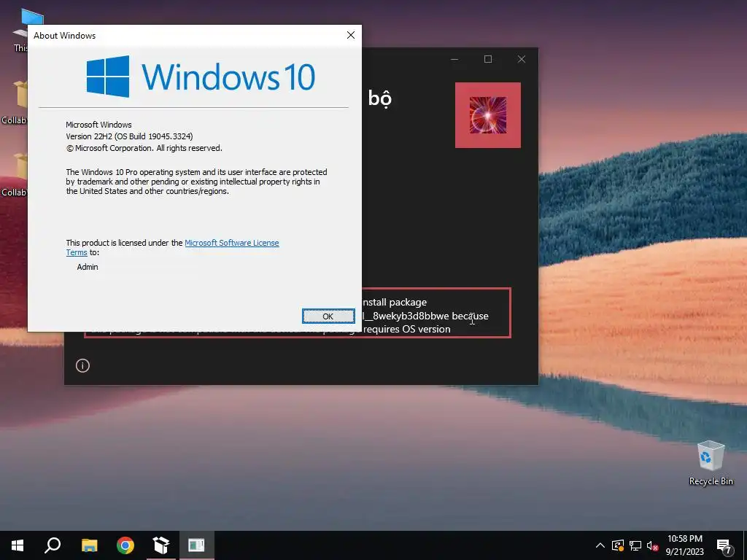The height and width of the screenshot is (560, 747).
Task: Maximize the App Installer window
Action: 488,59
